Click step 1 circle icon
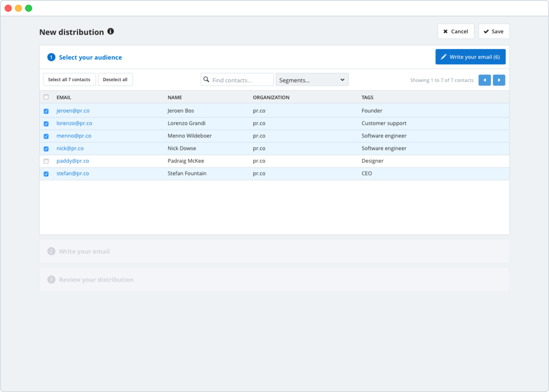 51,57
